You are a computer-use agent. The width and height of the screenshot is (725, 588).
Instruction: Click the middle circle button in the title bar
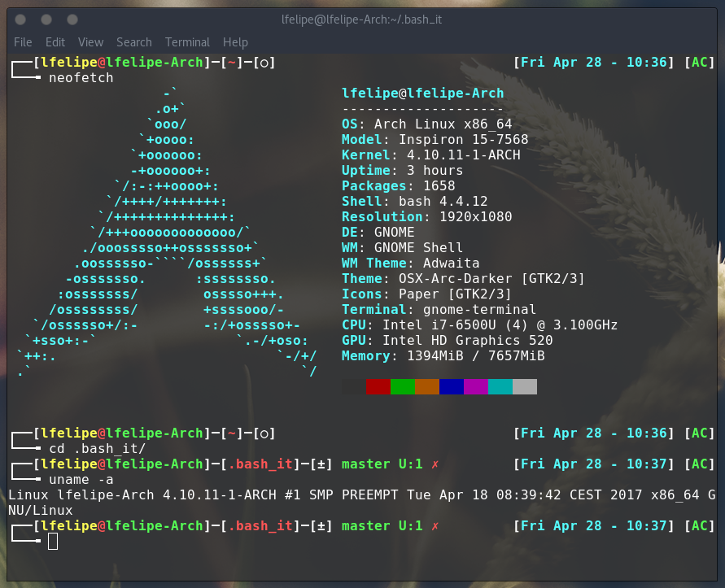[x=47, y=20]
